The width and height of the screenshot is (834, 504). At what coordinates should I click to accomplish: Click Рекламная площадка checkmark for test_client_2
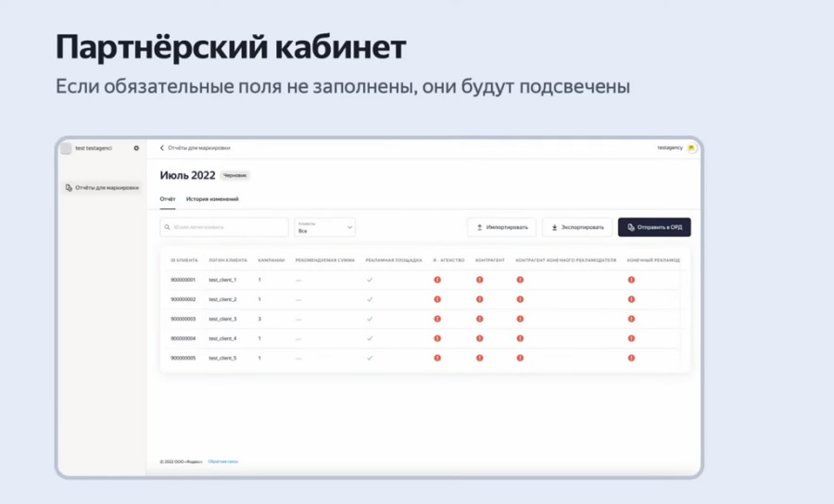pyautogui.click(x=370, y=299)
